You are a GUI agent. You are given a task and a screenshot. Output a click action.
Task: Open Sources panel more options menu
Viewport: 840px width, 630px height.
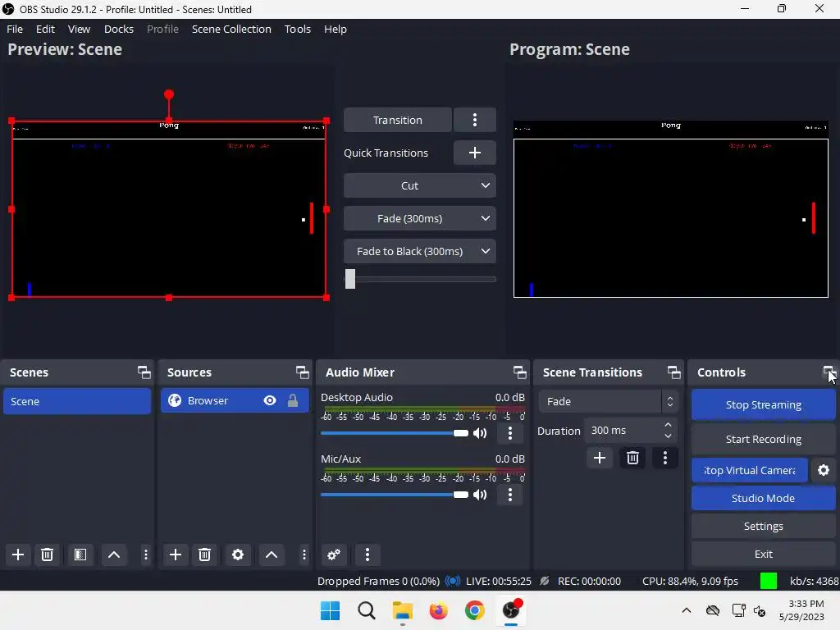[304, 555]
